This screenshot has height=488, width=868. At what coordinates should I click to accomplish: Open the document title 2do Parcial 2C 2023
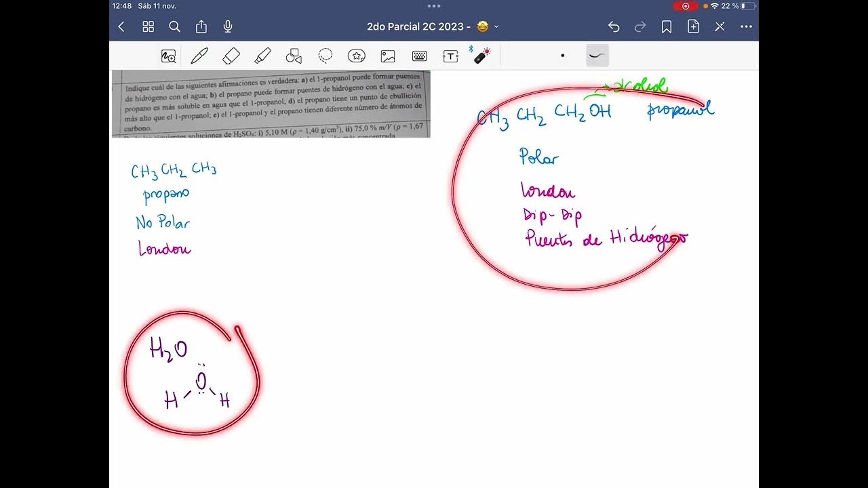tap(418, 26)
